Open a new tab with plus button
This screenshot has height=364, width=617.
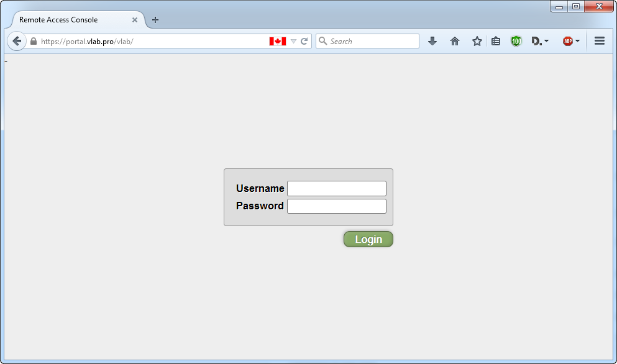(155, 20)
